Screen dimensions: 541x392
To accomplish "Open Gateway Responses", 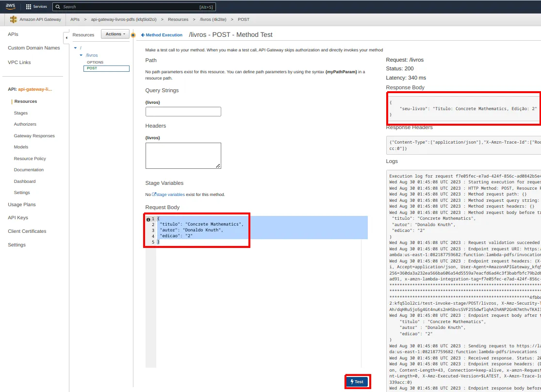I will [x=34, y=136].
